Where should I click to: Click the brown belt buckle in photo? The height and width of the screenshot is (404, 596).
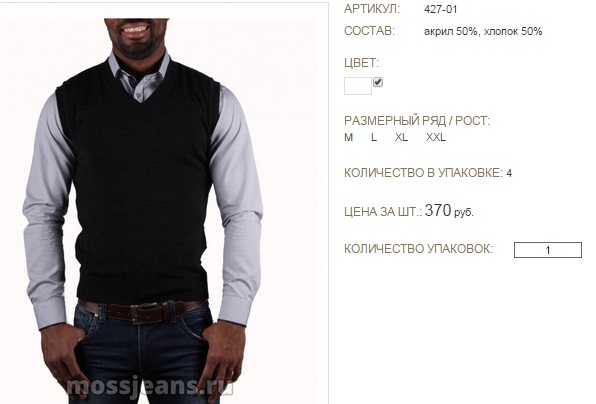144,313
